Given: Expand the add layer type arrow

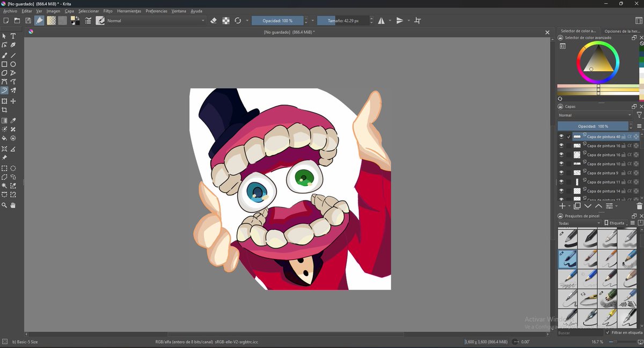Looking at the screenshot, I should pyautogui.click(x=569, y=206).
